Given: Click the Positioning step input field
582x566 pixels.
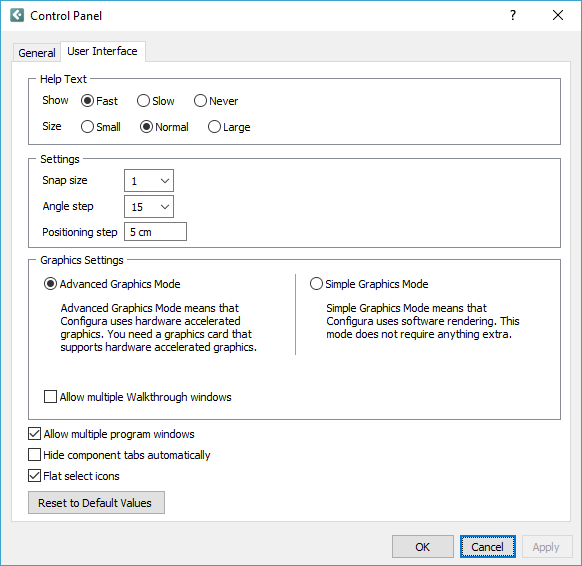Looking at the screenshot, I should click(155, 232).
